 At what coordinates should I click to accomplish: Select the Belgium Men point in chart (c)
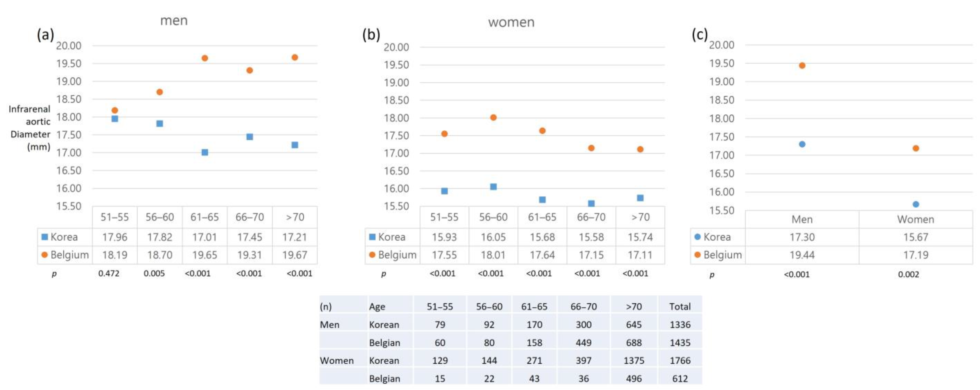point(802,65)
